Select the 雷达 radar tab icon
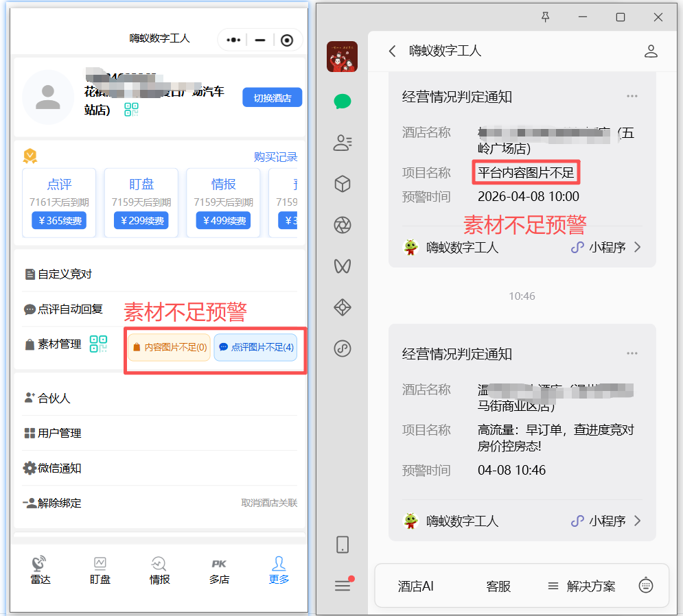683x616 pixels. [x=40, y=564]
